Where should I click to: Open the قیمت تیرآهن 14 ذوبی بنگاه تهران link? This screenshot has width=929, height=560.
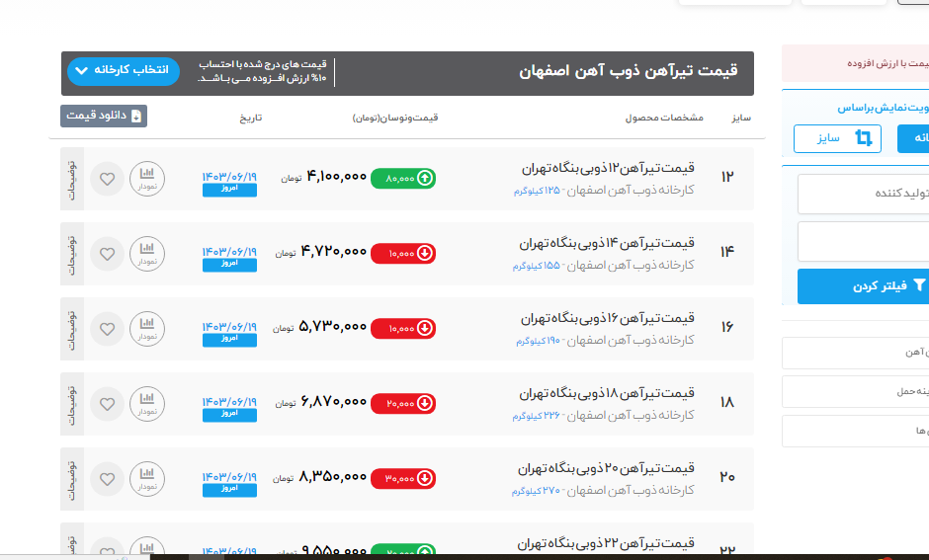coord(608,243)
